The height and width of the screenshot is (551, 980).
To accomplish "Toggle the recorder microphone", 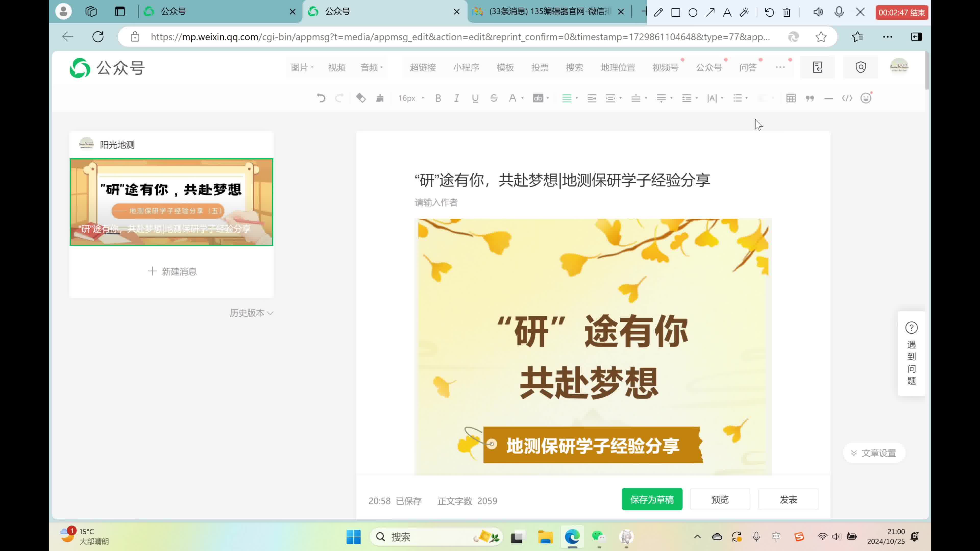I will click(x=839, y=12).
